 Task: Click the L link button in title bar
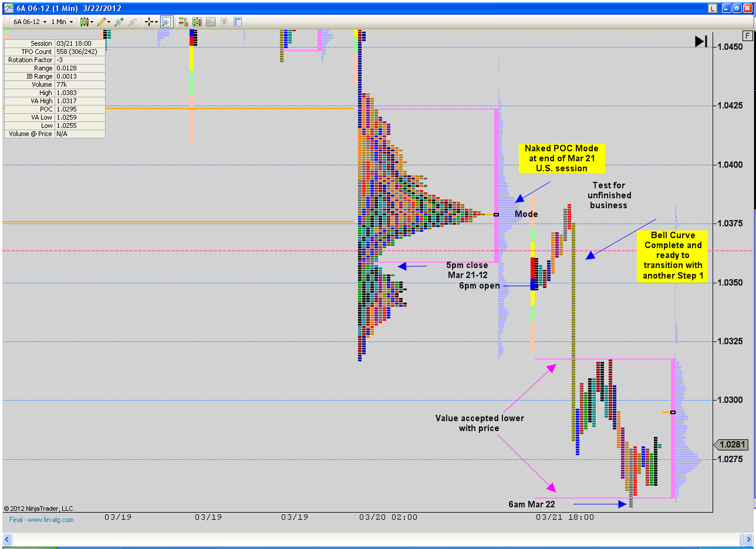coord(713,8)
